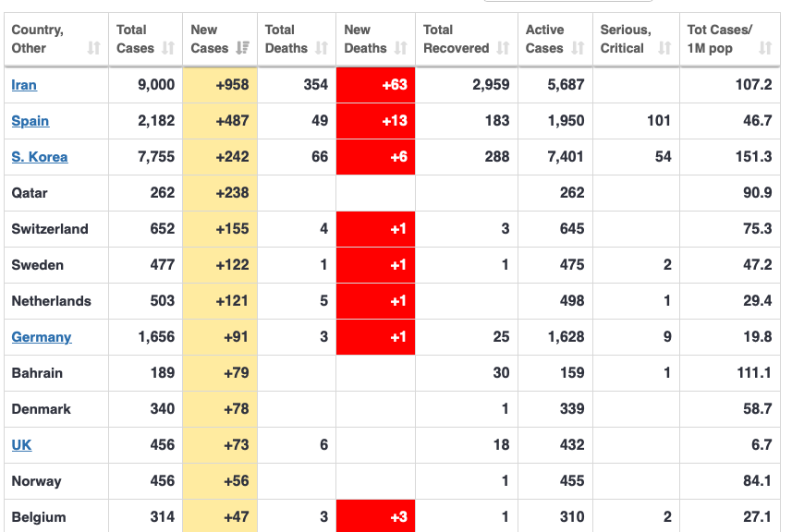
Task: Click Belgium's red +3 new deaths cell
Action: tap(375, 517)
